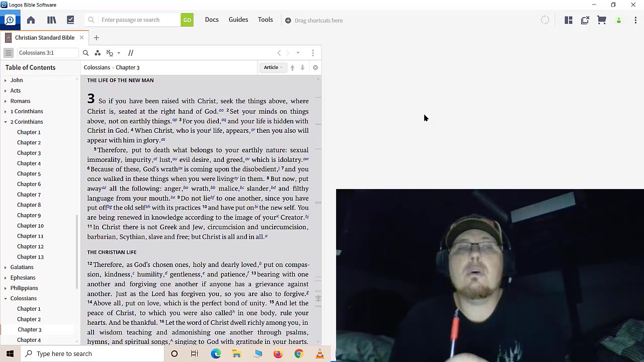
Task: Select 2 Corinthians Chapter 5
Action: pos(29,174)
